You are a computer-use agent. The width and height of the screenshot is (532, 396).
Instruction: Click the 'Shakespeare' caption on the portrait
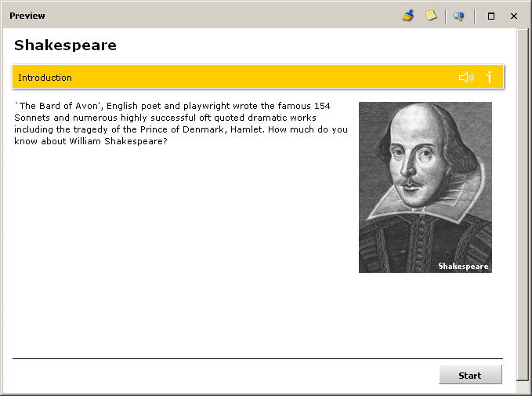coord(463,267)
